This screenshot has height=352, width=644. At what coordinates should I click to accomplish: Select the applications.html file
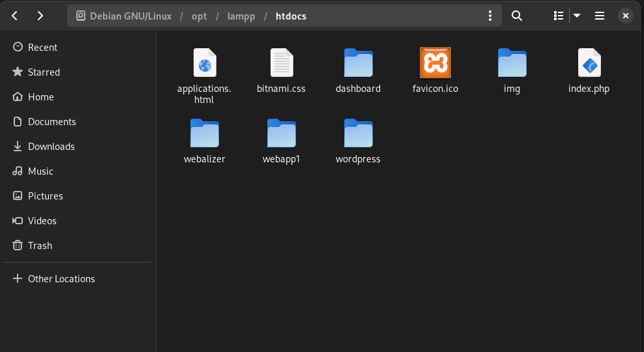(x=204, y=63)
